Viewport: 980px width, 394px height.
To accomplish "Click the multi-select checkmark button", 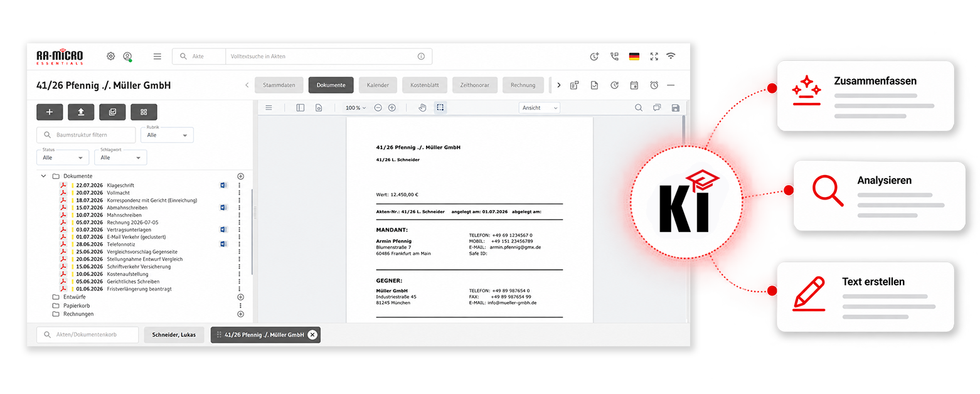I will (112, 112).
